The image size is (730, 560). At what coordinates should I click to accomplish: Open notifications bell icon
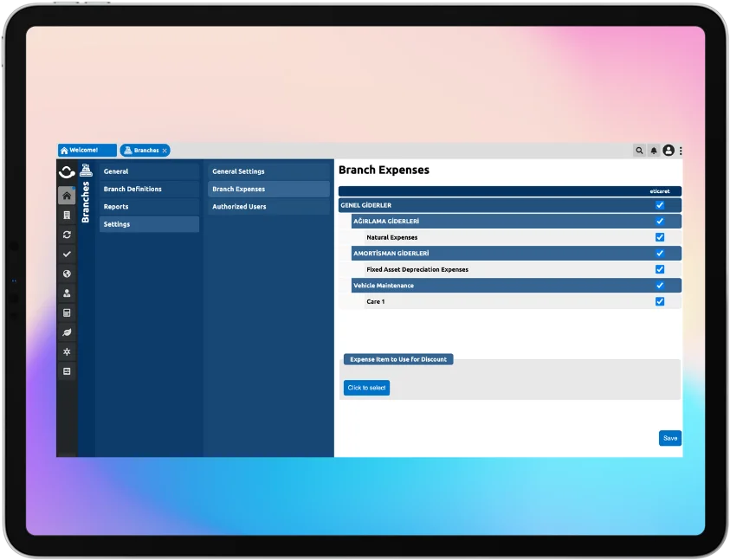[x=654, y=151]
